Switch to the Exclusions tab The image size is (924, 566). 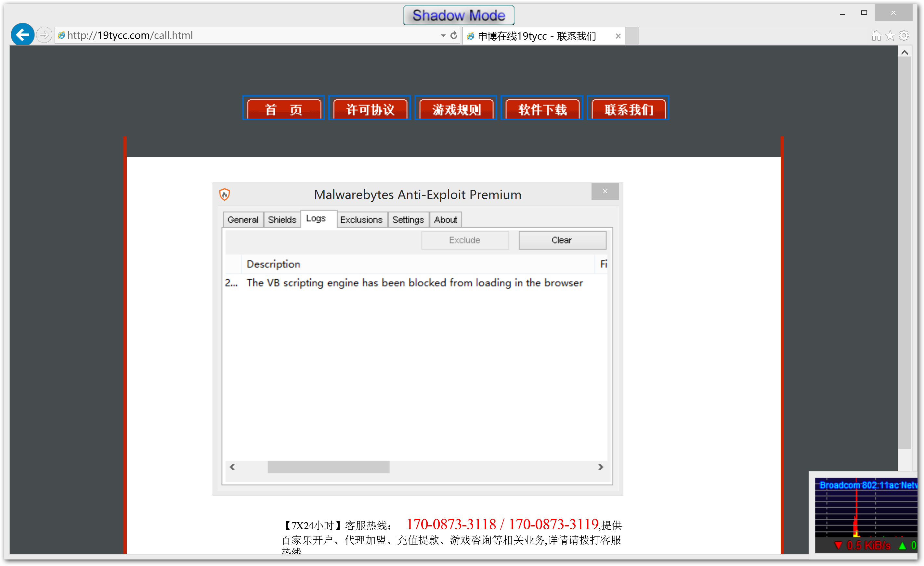click(361, 220)
